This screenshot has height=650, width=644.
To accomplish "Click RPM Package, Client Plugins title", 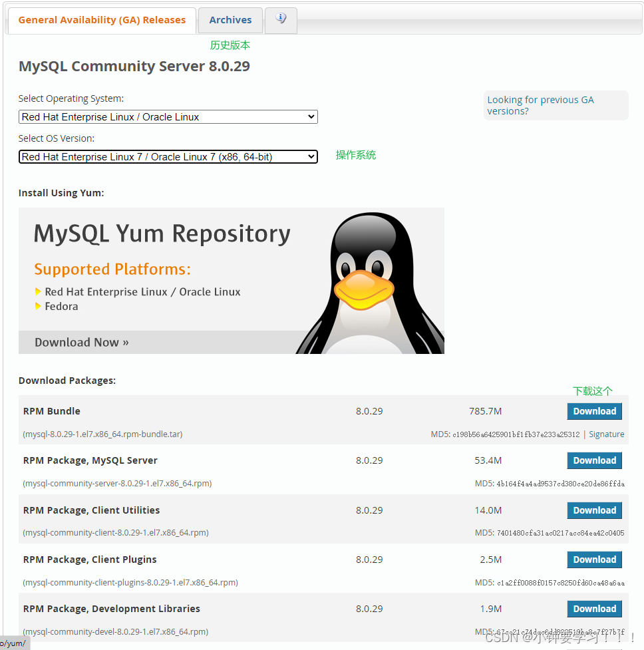I will (x=90, y=560).
